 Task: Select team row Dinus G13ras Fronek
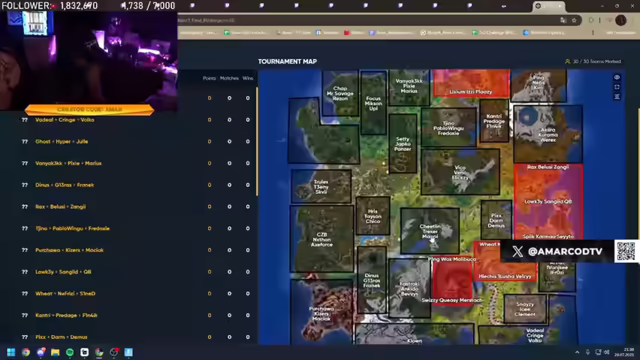click(x=139, y=185)
